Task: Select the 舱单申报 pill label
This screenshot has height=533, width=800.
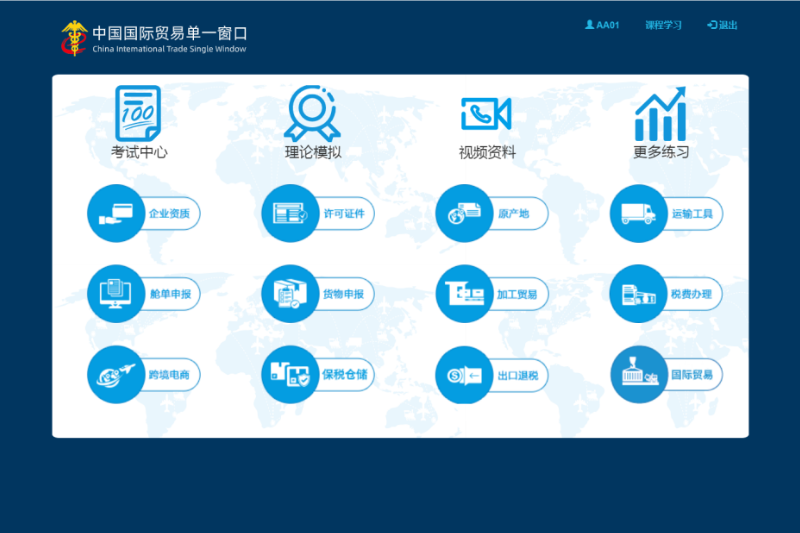Action: pyautogui.click(x=170, y=294)
